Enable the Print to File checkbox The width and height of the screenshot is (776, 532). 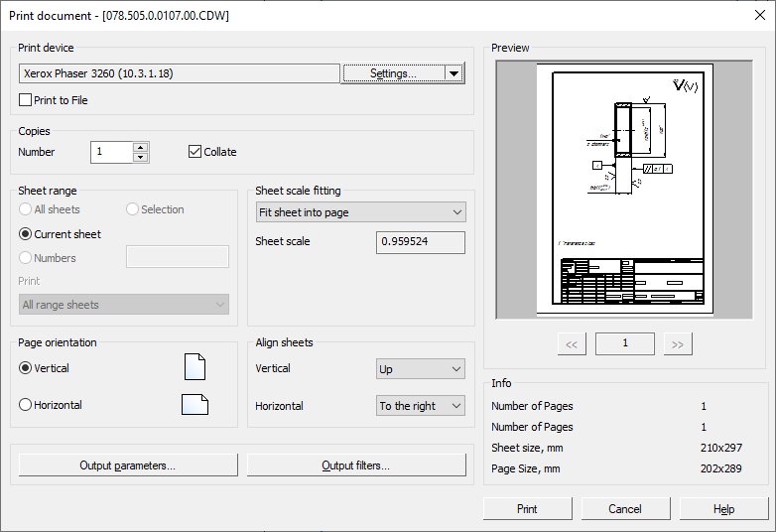click(26, 100)
